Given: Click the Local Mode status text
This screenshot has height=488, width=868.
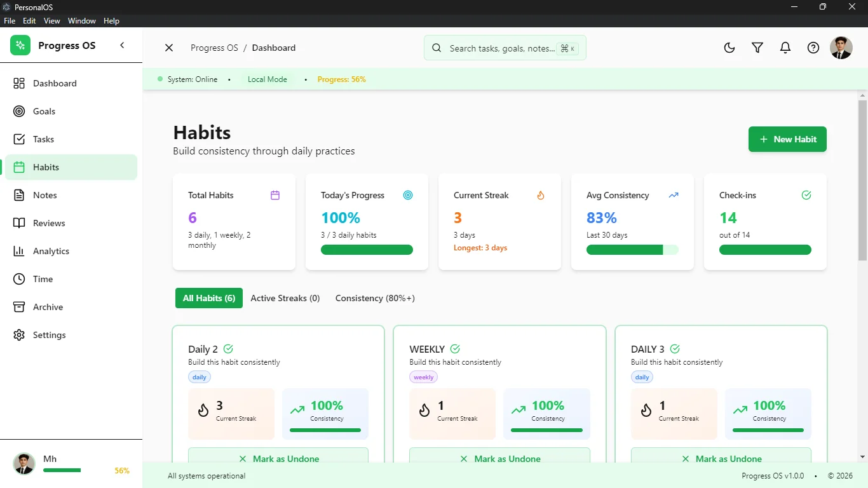Looking at the screenshot, I should [268, 79].
